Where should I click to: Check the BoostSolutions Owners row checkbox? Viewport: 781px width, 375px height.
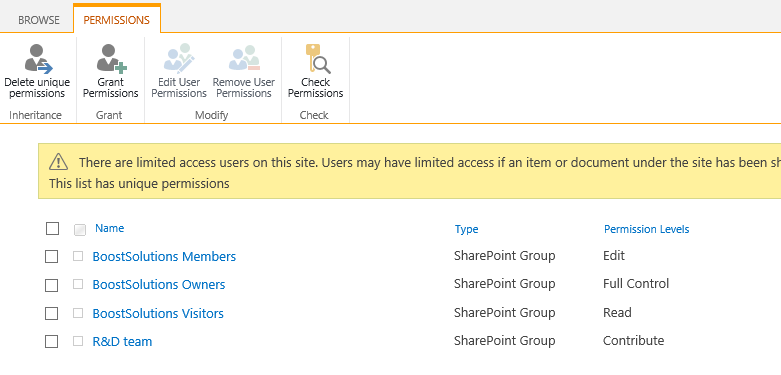click(x=51, y=285)
